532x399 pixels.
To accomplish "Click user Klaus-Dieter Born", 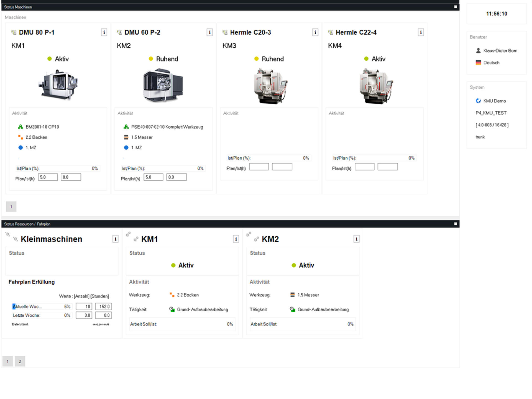I will (x=500, y=51).
